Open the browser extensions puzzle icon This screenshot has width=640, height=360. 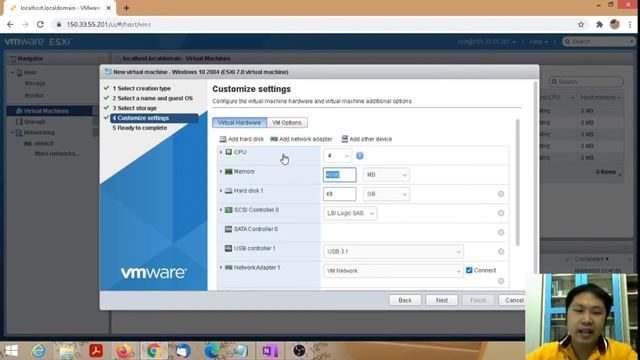click(x=599, y=24)
